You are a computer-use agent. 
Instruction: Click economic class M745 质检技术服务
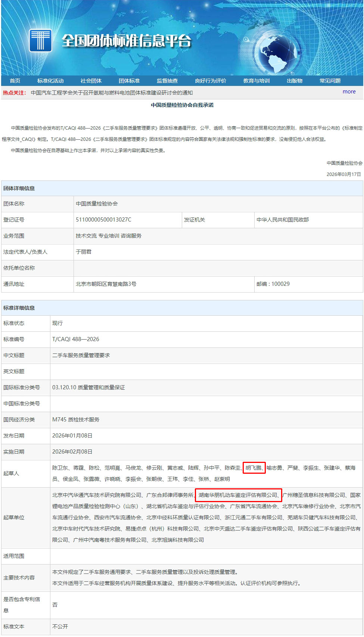[76, 420]
